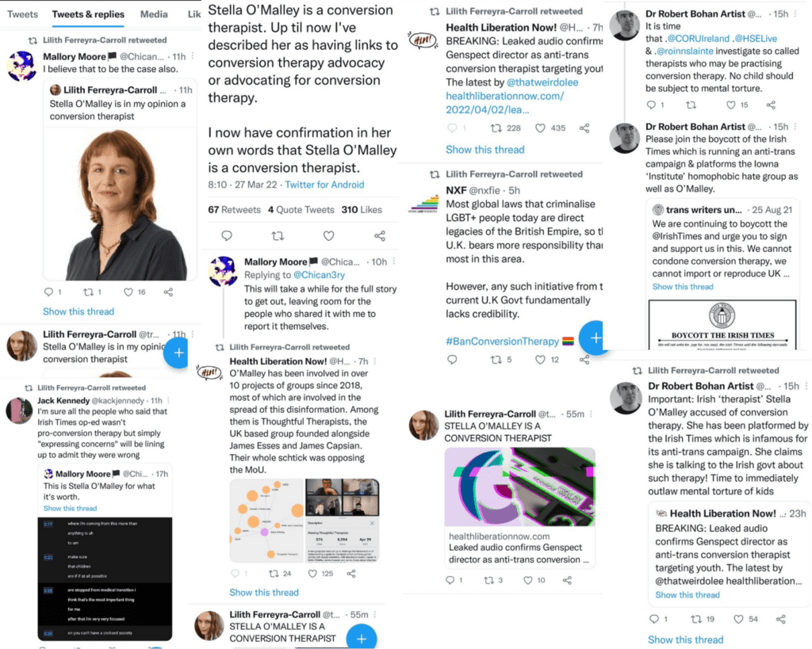Switch to the Tweets tab
Viewport: 812px width, 649px height.
pos(22,14)
